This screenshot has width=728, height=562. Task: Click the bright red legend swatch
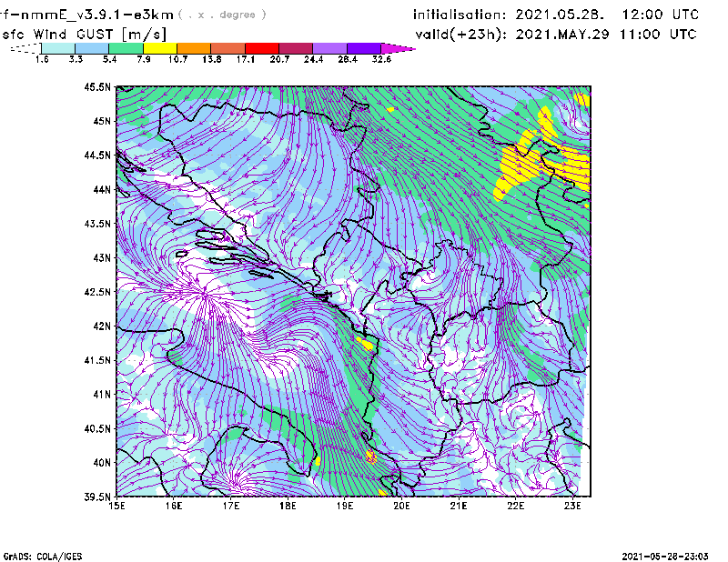[x=262, y=48]
